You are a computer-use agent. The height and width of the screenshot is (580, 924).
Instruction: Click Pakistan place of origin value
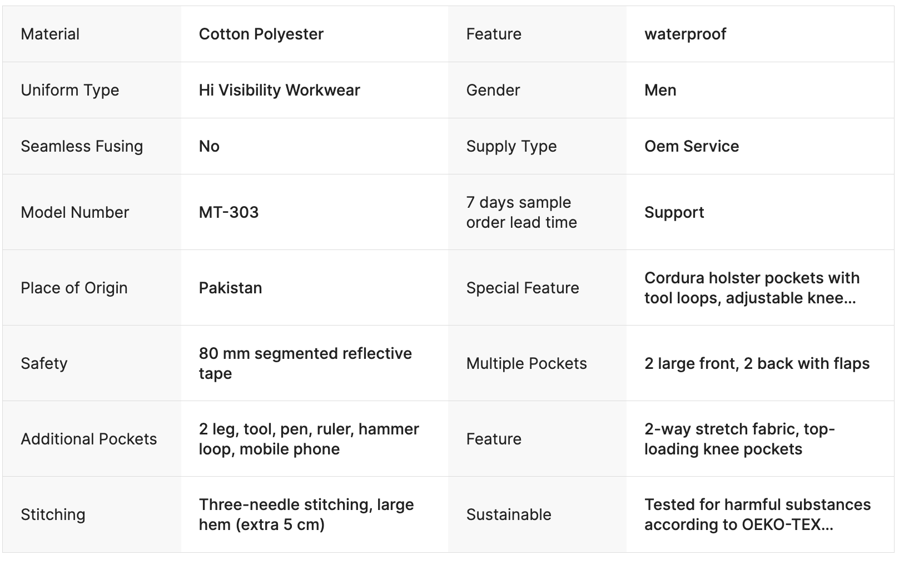[x=230, y=288]
